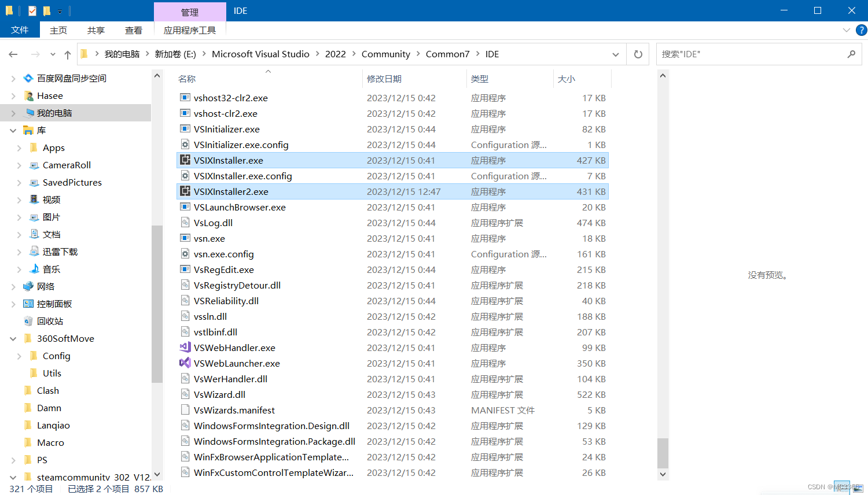Select the VsWizard.dll file row
868x495 pixels.
392,394
